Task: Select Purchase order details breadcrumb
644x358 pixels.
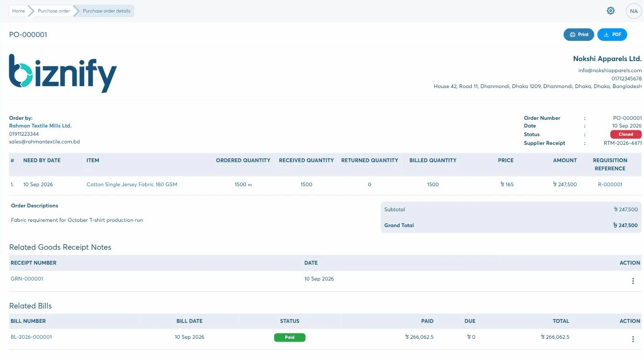Action: tap(106, 11)
